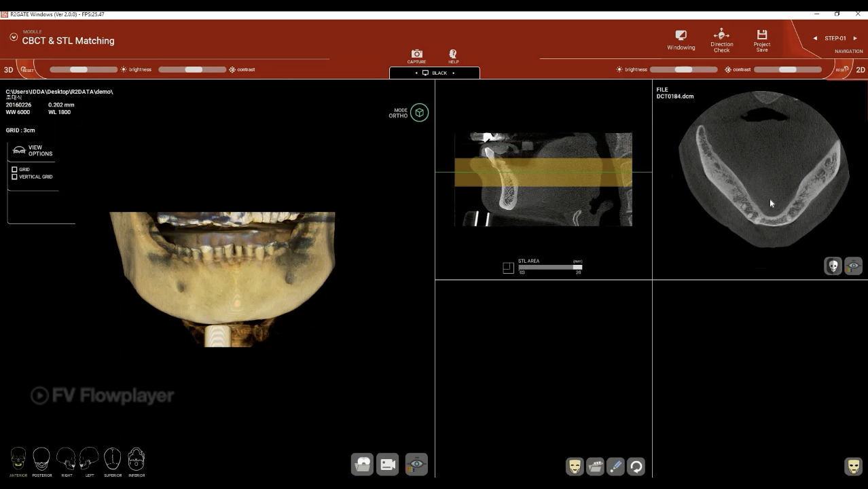Click the WW 6000 value
The image size is (868, 489).
click(18, 112)
